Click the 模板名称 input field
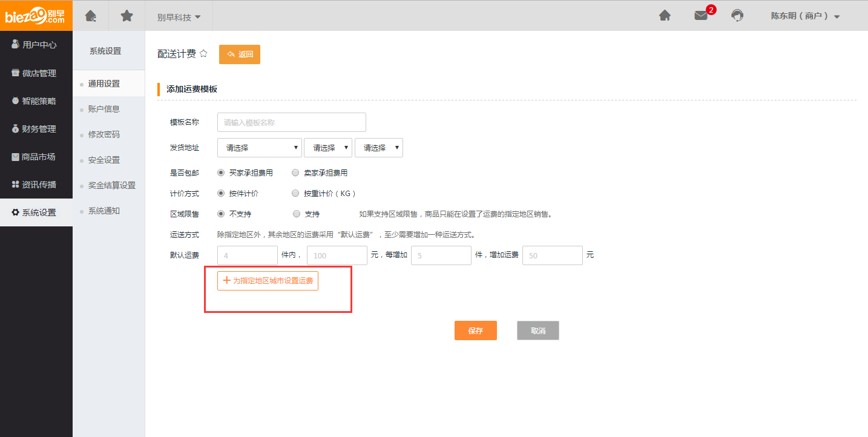This screenshot has width=868, height=437. [291, 122]
